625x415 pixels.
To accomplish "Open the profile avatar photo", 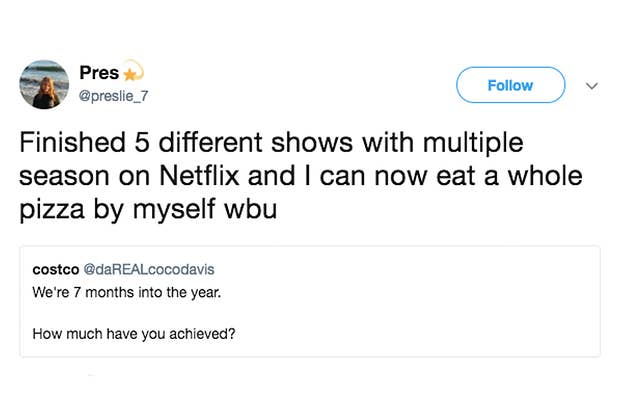I will pos(45,84).
